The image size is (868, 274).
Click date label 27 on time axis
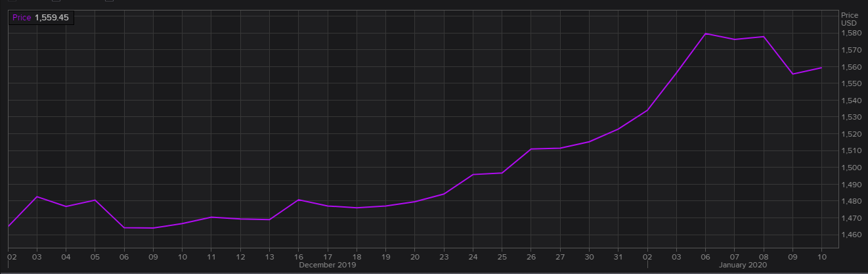[560, 257]
